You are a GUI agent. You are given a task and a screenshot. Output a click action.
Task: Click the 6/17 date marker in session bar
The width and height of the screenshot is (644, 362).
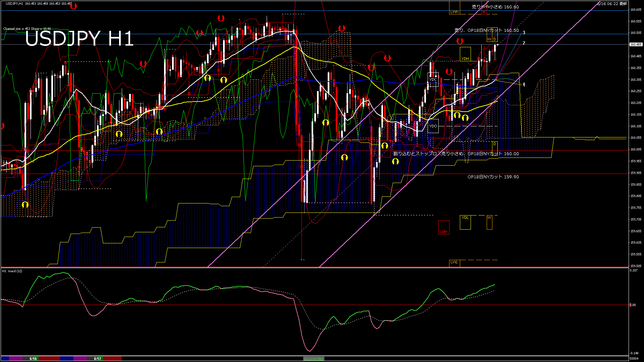pos(97,359)
